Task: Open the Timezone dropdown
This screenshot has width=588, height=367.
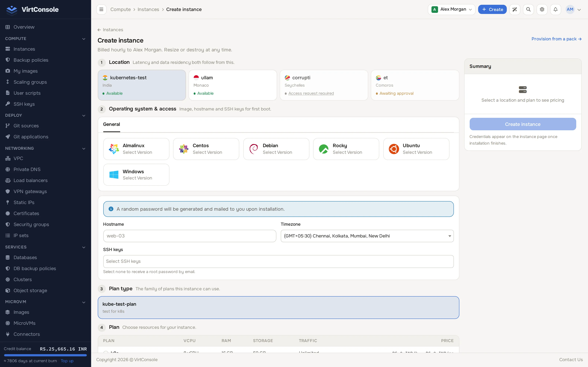Action: (367, 236)
